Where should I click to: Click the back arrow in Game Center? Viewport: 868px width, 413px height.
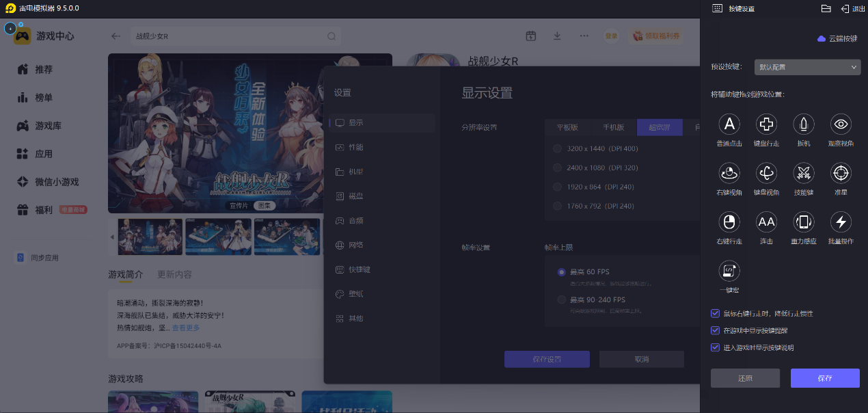click(116, 36)
